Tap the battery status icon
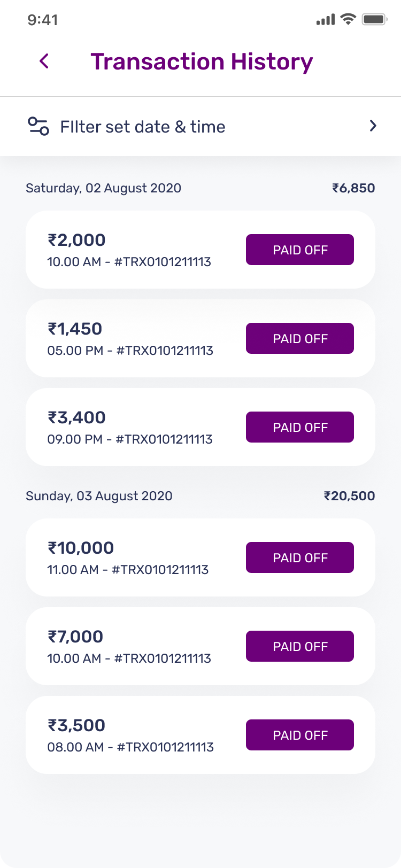This screenshot has height=868, width=401. [374, 20]
